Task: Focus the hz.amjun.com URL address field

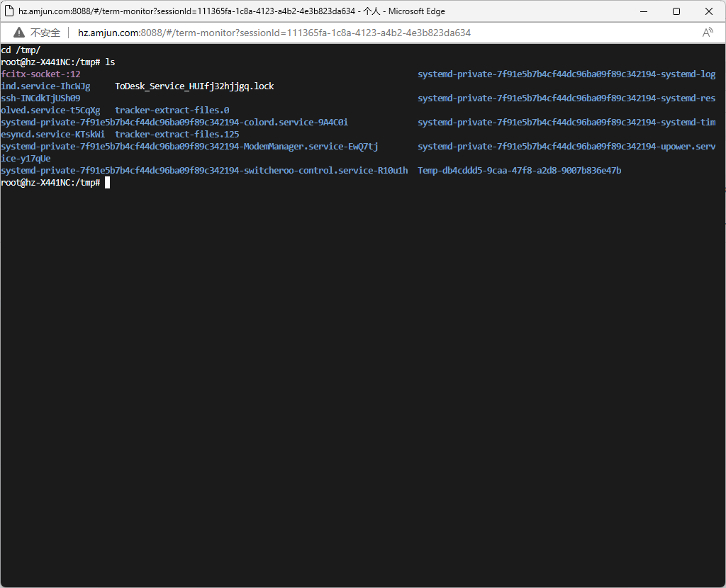Action: point(274,33)
